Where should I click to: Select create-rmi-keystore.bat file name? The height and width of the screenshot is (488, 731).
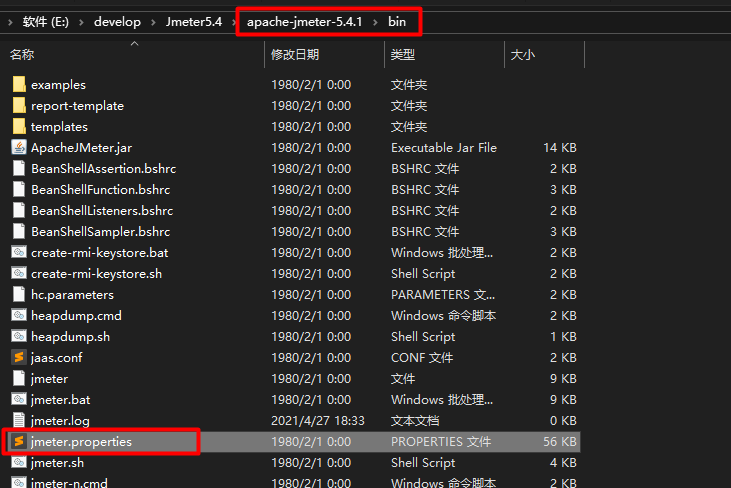[x=100, y=253]
